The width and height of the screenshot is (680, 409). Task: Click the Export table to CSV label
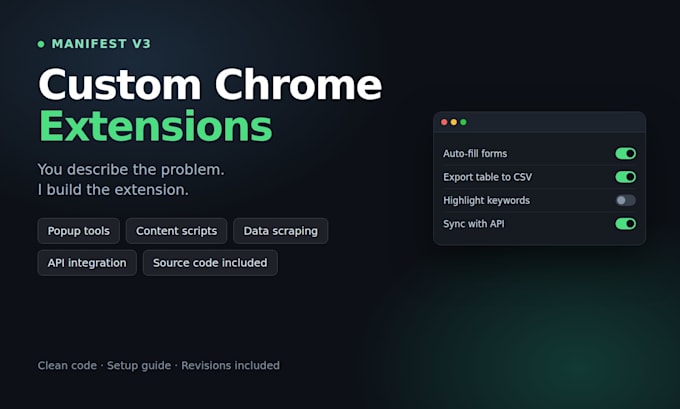[x=487, y=177]
